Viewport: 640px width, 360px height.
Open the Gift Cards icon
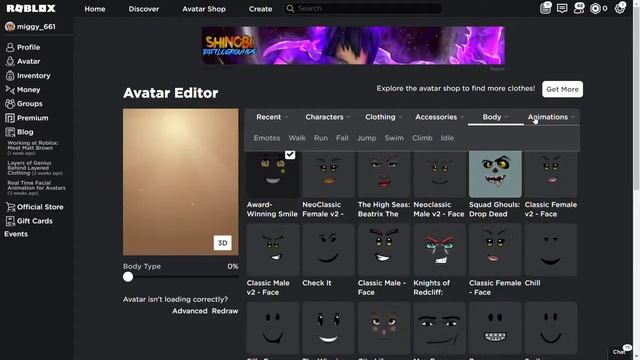10,221
